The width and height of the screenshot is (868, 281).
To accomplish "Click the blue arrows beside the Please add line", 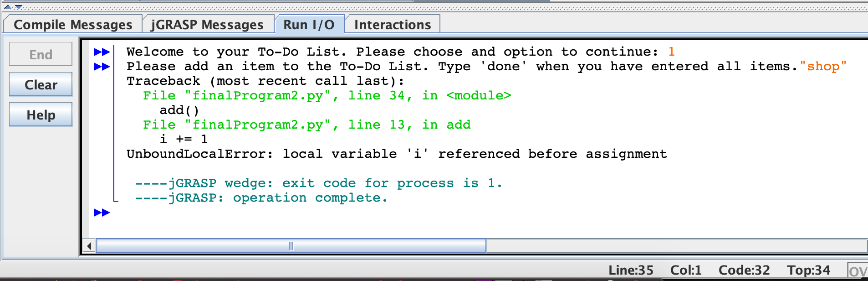I will [102, 67].
